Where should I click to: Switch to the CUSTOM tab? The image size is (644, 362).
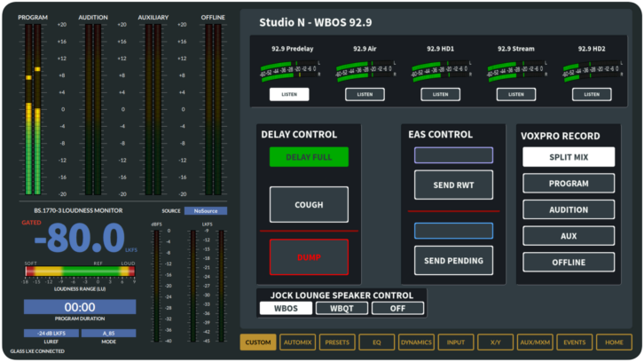[258, 342]
